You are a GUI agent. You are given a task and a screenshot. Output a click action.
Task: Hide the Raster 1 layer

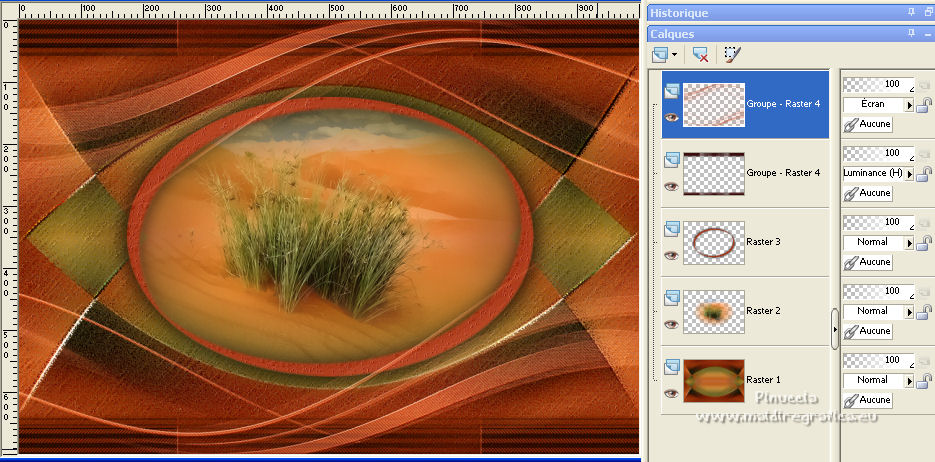(x=671, y=393)
